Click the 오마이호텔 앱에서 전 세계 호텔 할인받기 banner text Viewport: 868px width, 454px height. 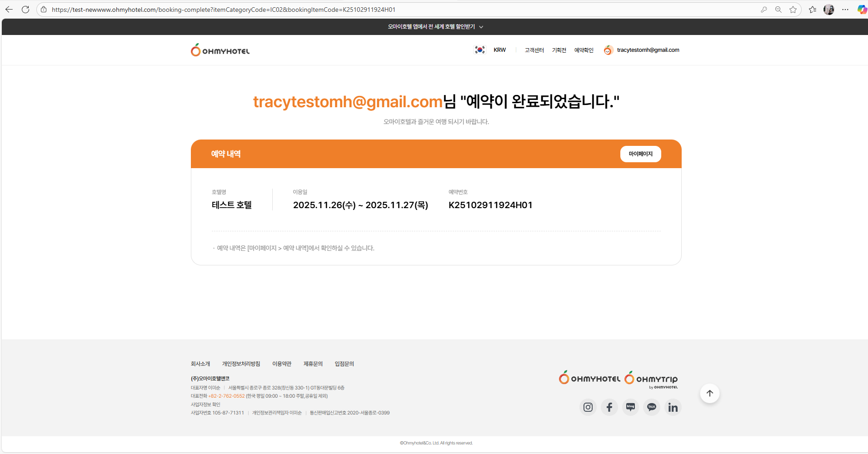[x=431, y=27]
